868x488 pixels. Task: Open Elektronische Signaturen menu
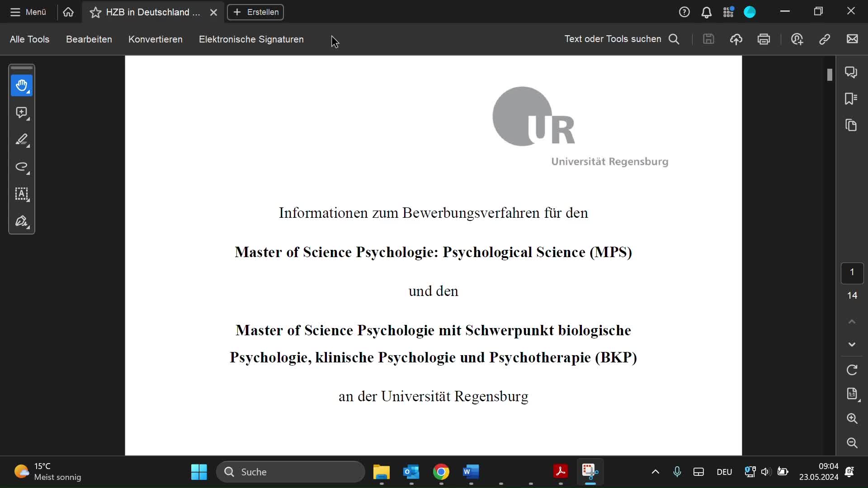point(251,39)
